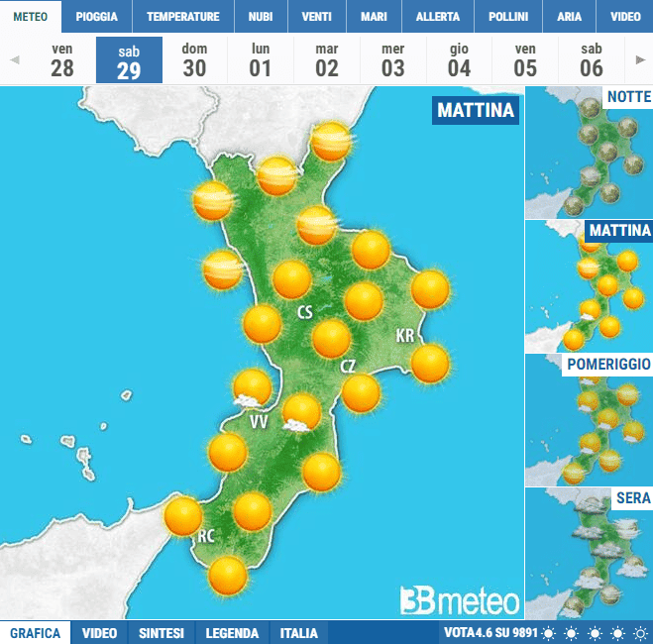
Task: Rate with the third sun star
Action: 595,633
